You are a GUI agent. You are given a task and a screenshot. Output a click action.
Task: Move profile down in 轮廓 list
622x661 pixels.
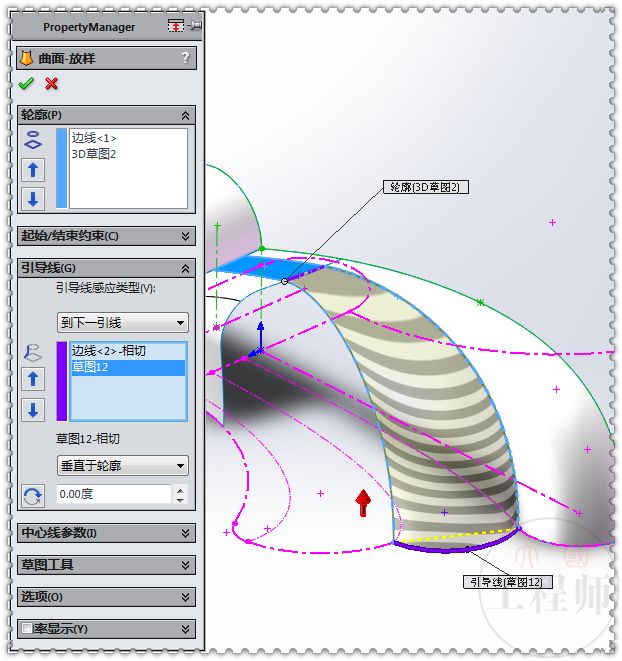pyautogui.click(x=33, y=198)
